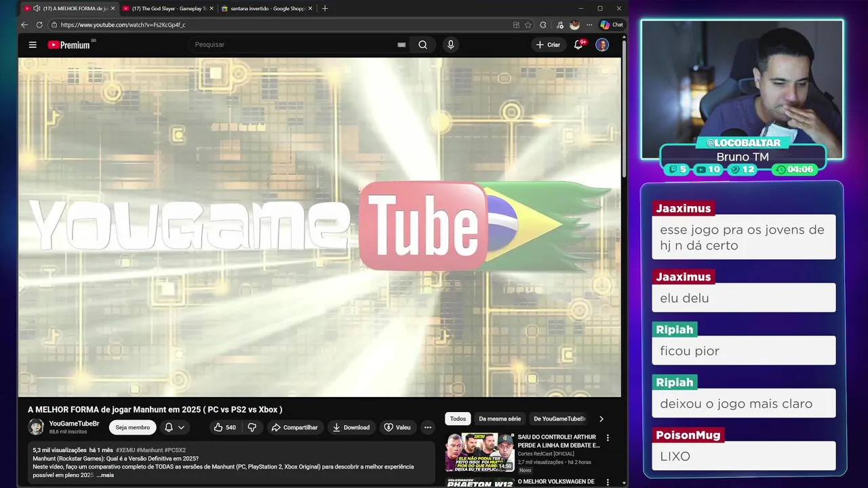Click the #XEMU hashtag
This screenshot has height=488, width=868.
click(125, 450)
